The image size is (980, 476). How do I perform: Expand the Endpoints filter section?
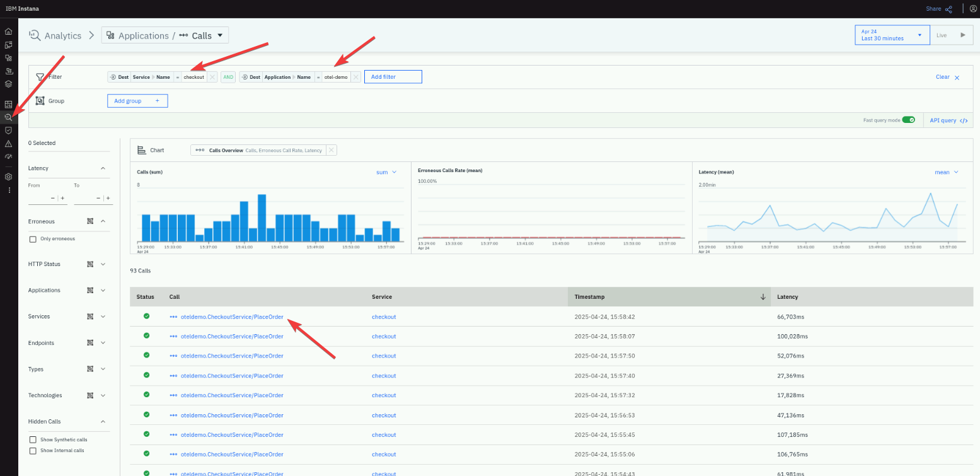103,343
